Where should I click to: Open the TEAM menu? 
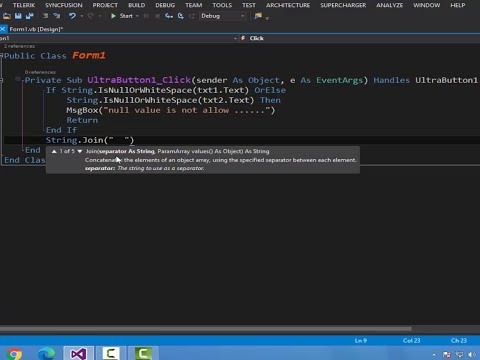coord(194,5)
